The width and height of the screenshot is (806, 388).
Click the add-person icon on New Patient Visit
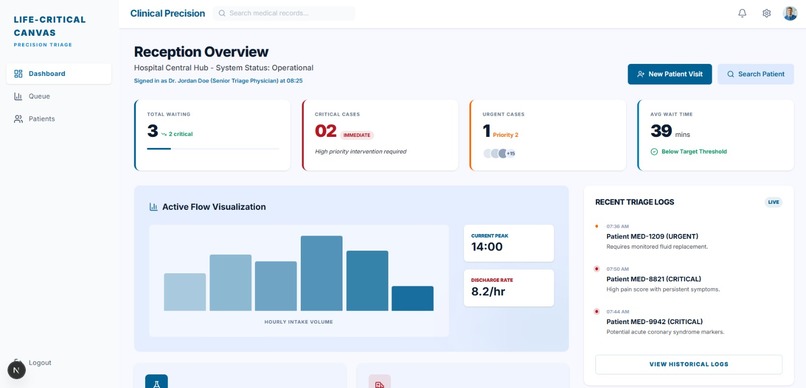click(640, 74)
